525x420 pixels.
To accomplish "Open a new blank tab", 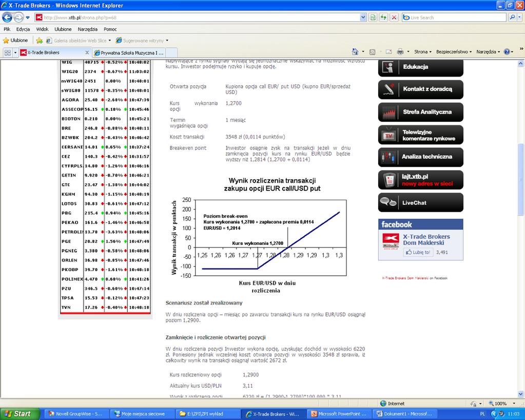I will (171, 52).
